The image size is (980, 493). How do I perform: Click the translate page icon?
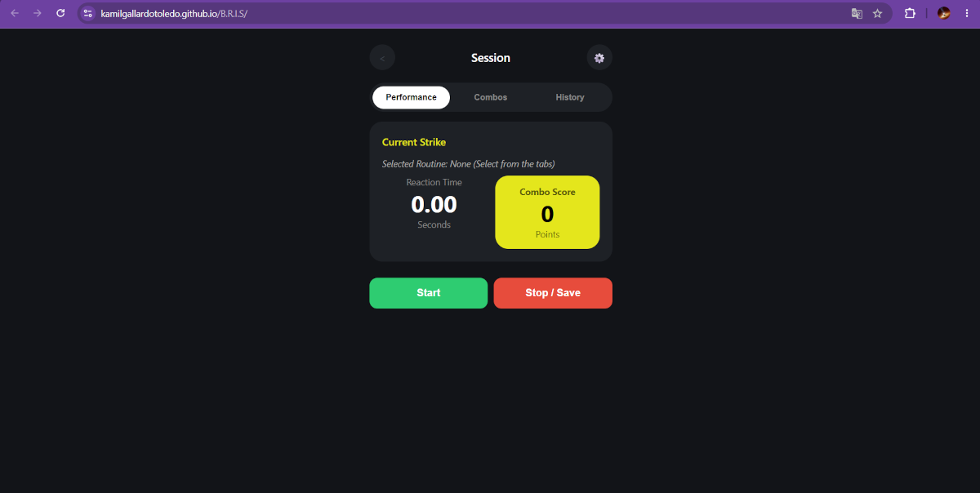point(857,13)
